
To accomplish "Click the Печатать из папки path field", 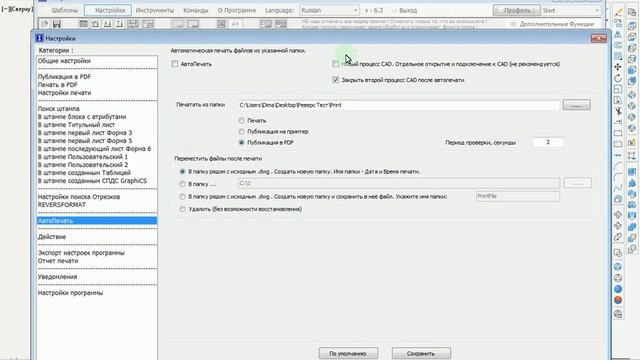I will point(399,105).
